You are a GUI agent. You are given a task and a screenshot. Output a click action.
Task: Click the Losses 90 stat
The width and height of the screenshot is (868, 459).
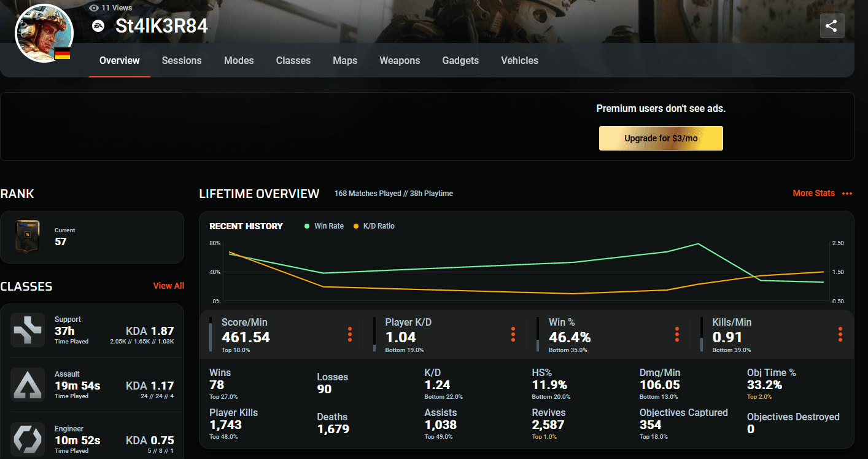(333, 383)
